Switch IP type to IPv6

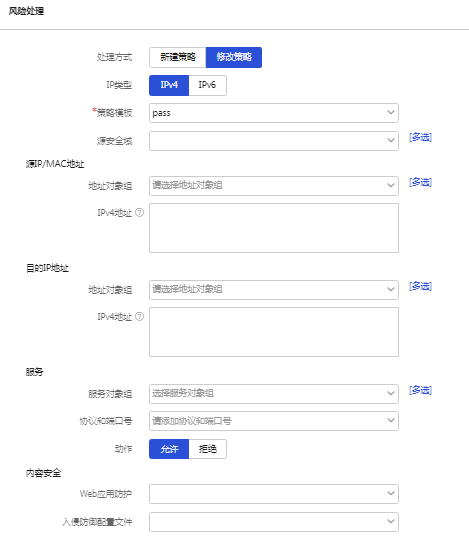[207, 85]
